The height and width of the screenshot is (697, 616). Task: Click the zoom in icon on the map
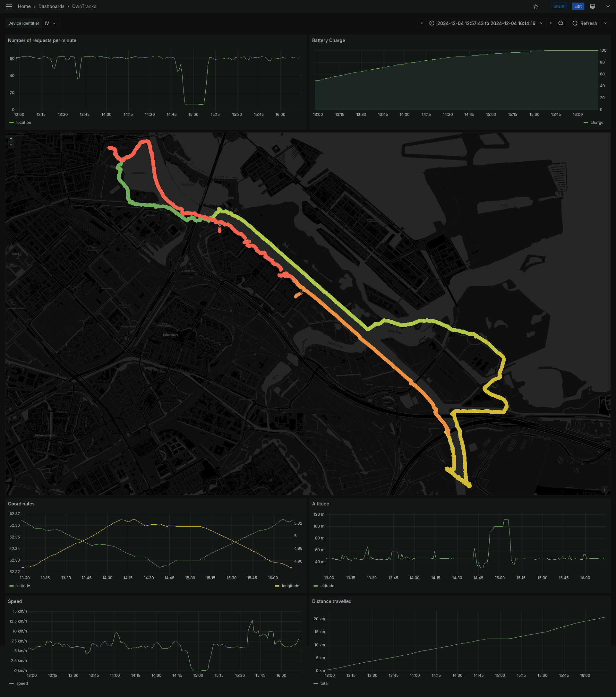[11, 139]
